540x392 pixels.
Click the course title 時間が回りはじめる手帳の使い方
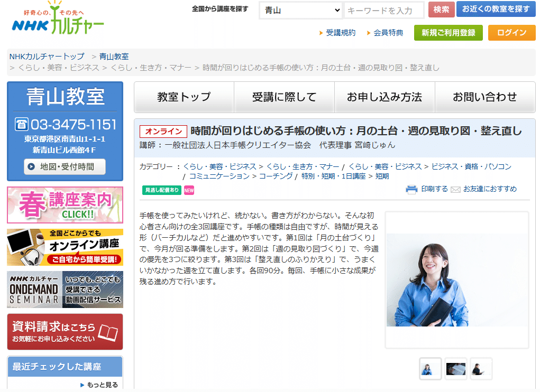(356, 130)
